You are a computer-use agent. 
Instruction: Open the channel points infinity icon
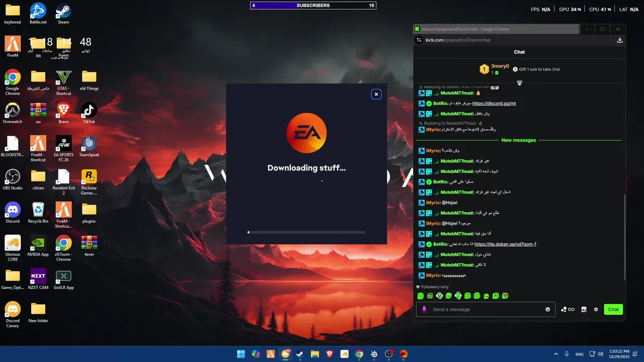568,309
